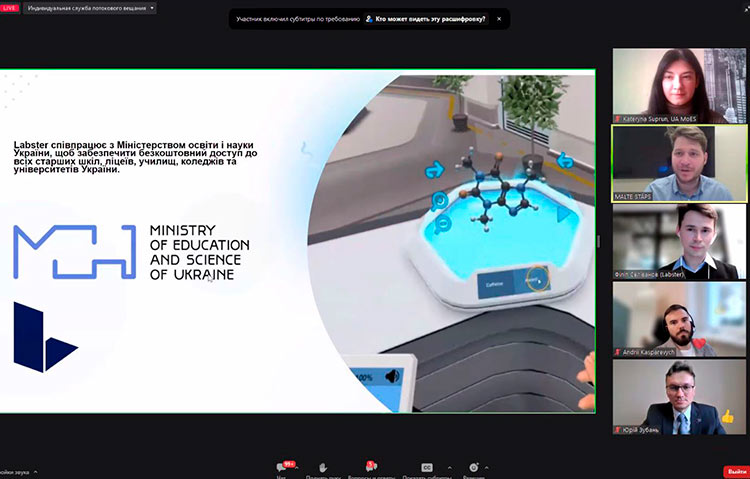Screen dimensions: 750x479
Task: Expand the subtitles options arrow
Action: click(449, 466)
